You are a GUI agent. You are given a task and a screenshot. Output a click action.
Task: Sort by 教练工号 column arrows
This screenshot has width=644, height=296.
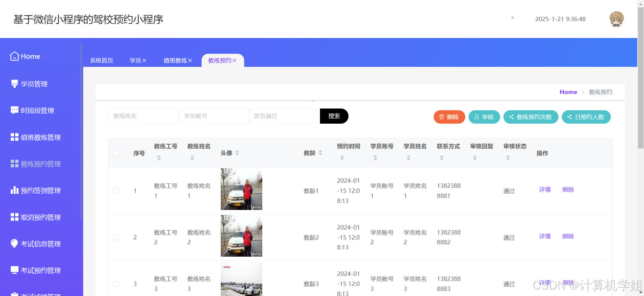tap(159, 158)
